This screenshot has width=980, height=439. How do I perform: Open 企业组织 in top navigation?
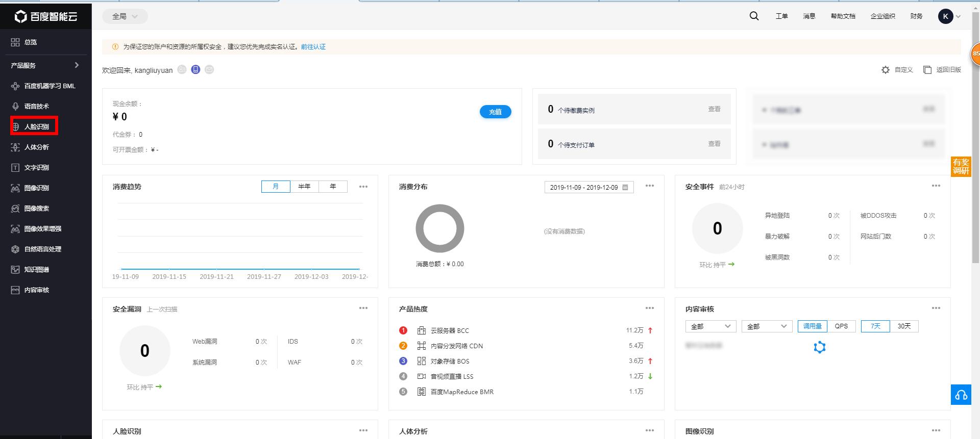(883, 16)
